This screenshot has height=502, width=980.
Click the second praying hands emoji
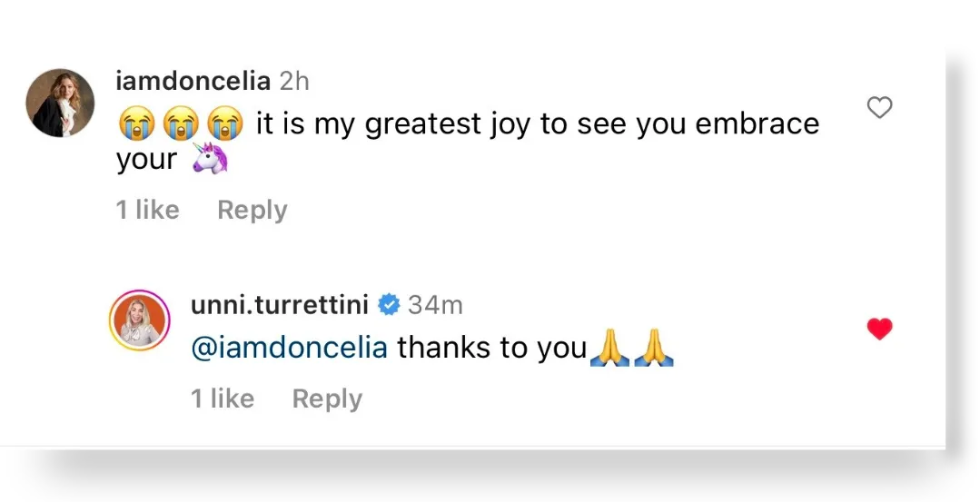coord(654,347)
